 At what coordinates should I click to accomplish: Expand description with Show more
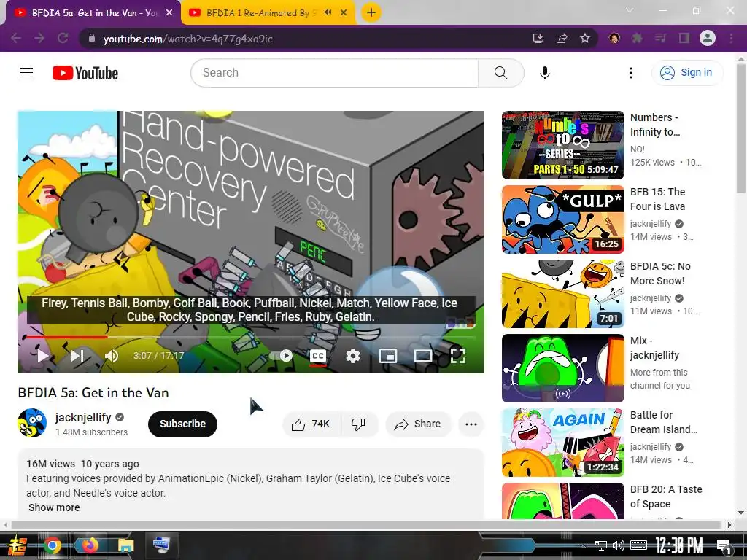54,507
